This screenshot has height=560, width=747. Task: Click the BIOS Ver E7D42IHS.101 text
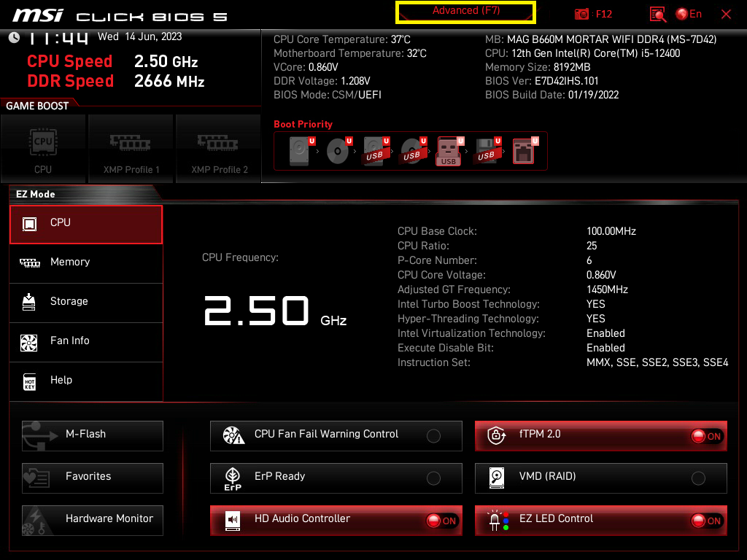542,81
